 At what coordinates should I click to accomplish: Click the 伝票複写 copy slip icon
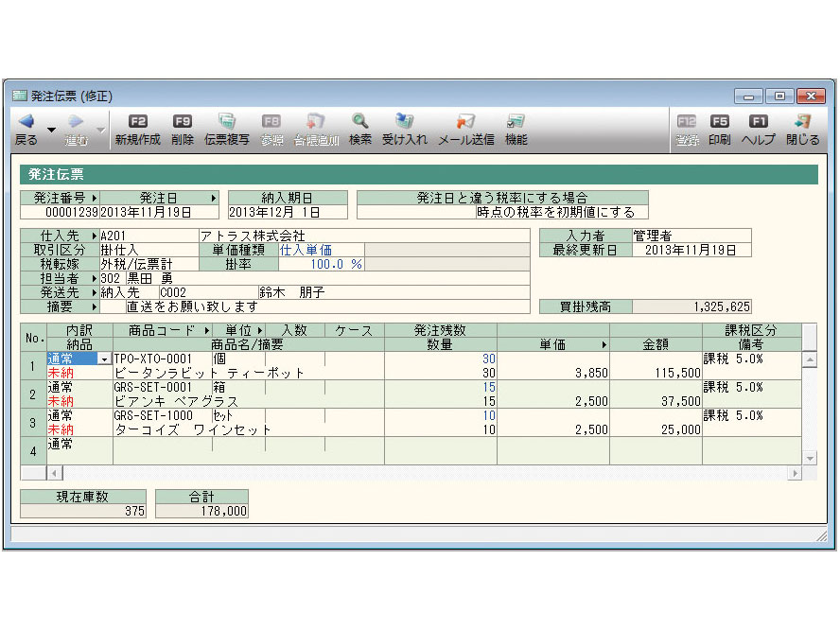pos(227,122)
